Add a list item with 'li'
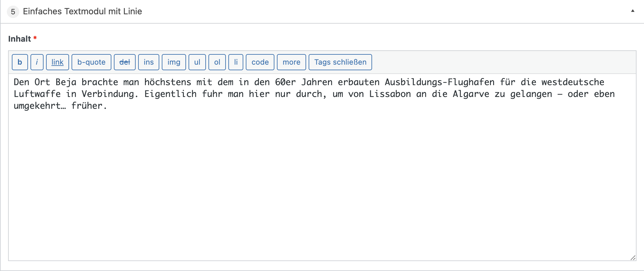The width and height of the screenshot is (644, 271). click(x=236, y=62)
